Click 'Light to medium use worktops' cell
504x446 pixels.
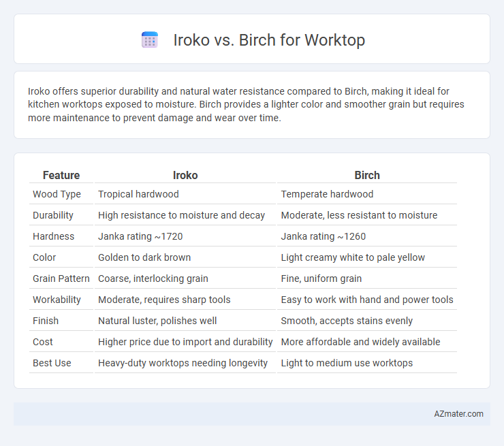pos(347,363)
